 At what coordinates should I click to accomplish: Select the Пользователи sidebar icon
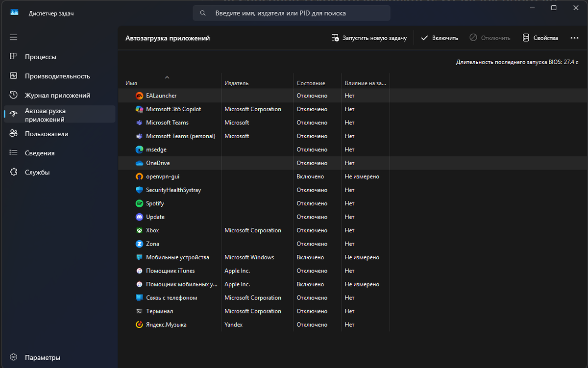point(14,134)
